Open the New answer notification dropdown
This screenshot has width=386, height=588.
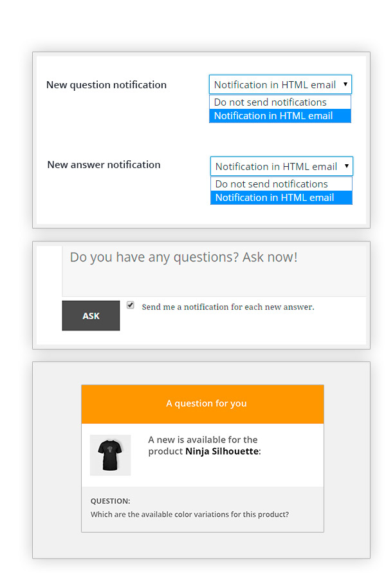(x=280, y=166)
